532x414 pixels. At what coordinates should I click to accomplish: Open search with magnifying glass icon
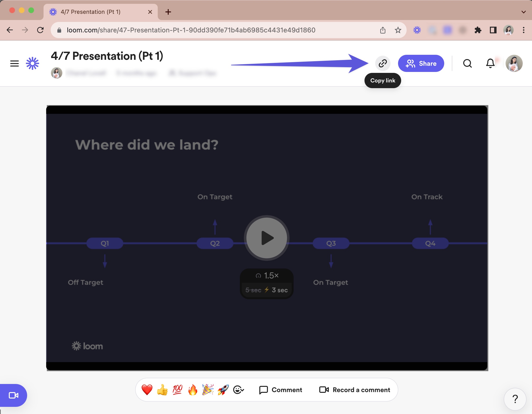coord(467,63)
